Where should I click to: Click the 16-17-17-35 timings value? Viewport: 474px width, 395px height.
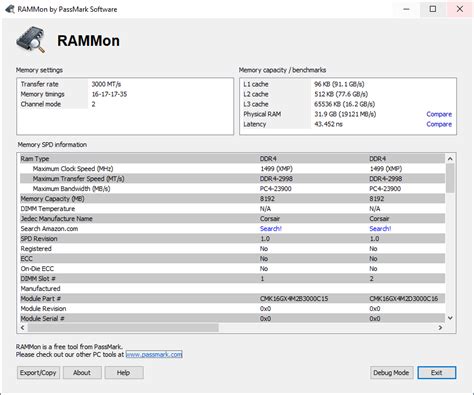tap(109, 94)
